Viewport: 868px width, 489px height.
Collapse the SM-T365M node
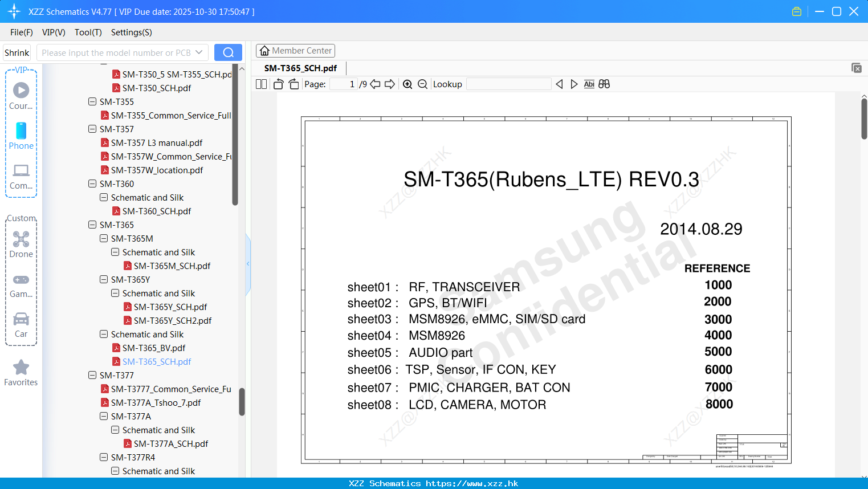pyautogui.click(x=104, y=238)
